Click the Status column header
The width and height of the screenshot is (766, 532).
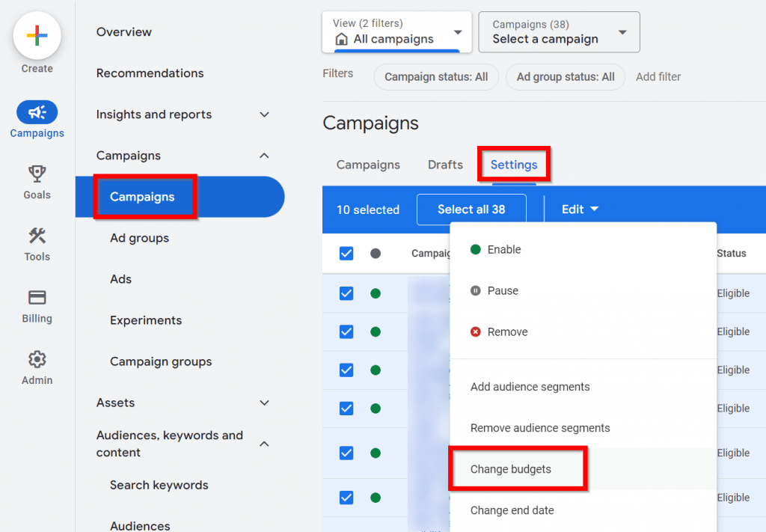tap(732, 254)
